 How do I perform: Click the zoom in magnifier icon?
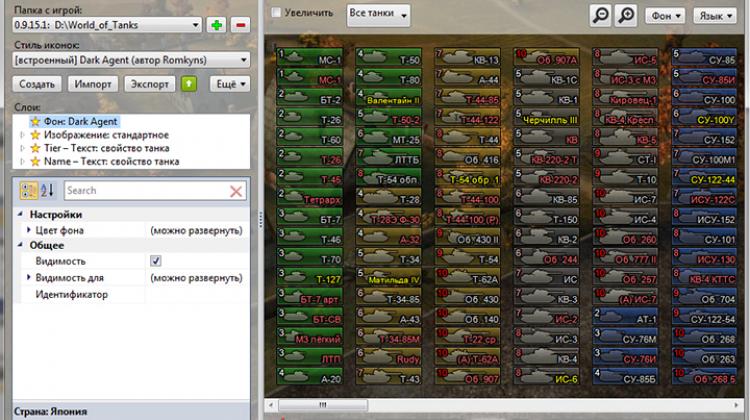(x=627, y=15)
